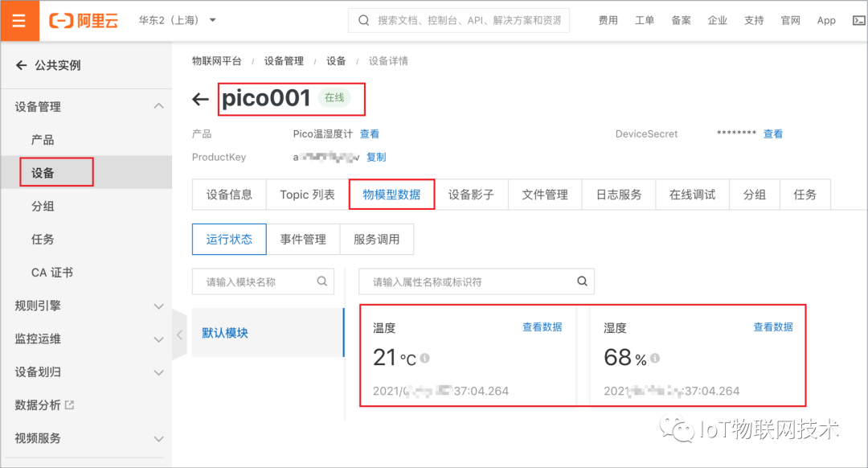Open 数据分析 external link icon

click(x=69, y=404)
